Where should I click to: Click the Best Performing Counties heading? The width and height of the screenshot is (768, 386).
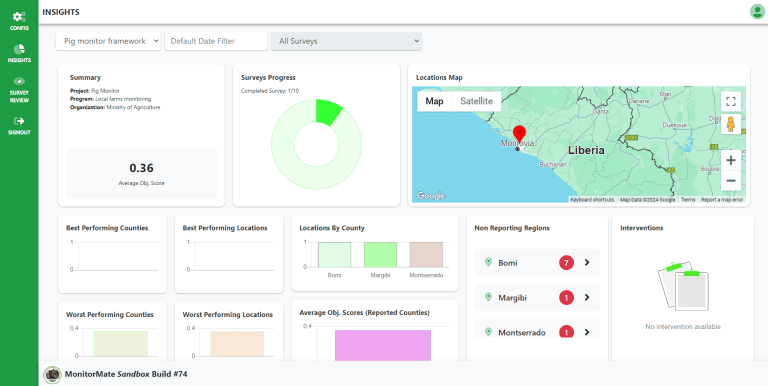click(107, 228)
